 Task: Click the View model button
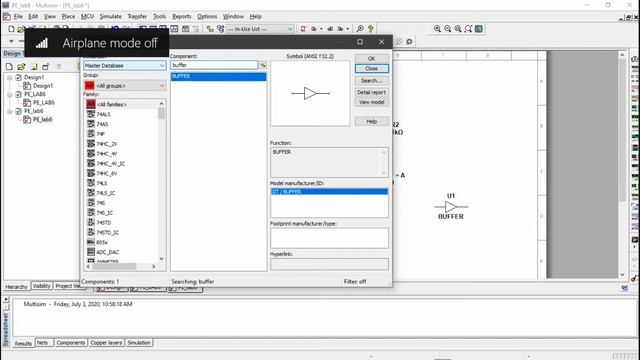click(x=371, y=102)
